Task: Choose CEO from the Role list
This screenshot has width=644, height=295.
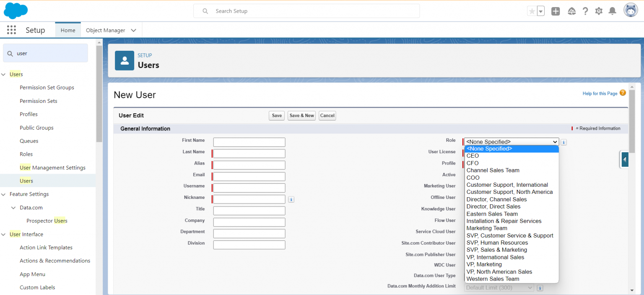Action: [x=512, y=156]
